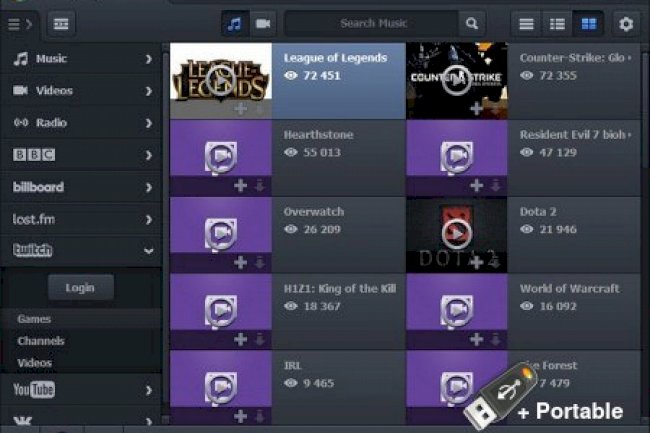This screenshot has width=650, height=433.
Task: Select Channels under Twitch
Action: click(x=81, y=341)
